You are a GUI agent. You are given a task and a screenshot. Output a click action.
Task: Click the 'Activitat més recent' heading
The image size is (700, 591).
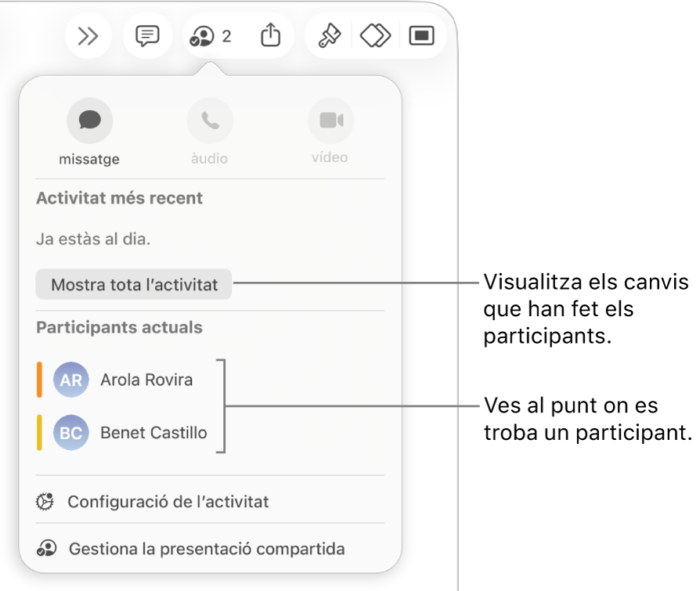coord(120,198)
